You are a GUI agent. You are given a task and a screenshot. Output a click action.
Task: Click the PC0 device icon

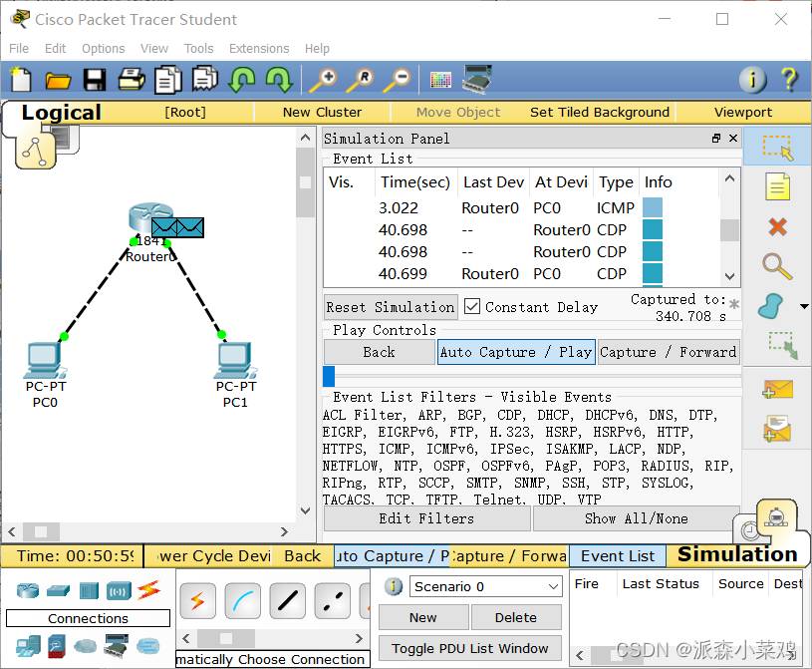click(45, 360)
